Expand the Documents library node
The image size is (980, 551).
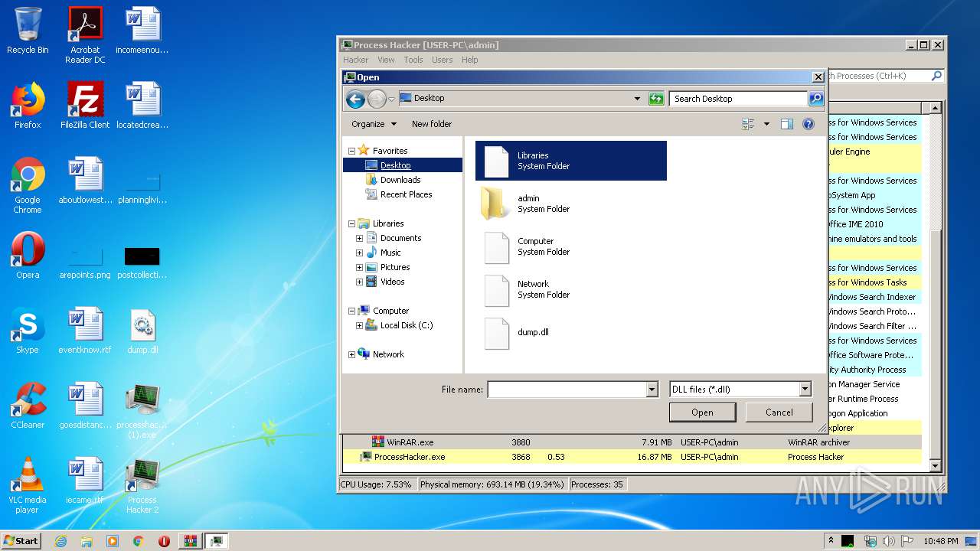click(x=359, y=238)
